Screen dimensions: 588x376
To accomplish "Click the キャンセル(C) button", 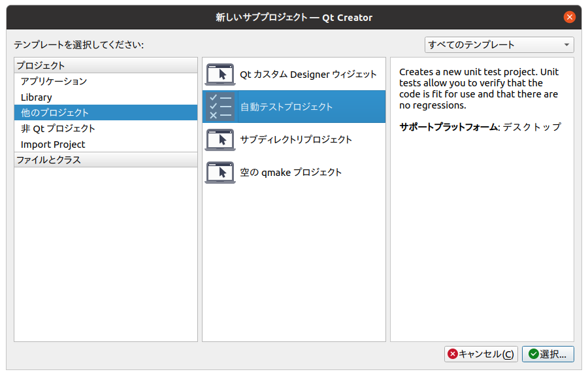I will click(481, 354).
